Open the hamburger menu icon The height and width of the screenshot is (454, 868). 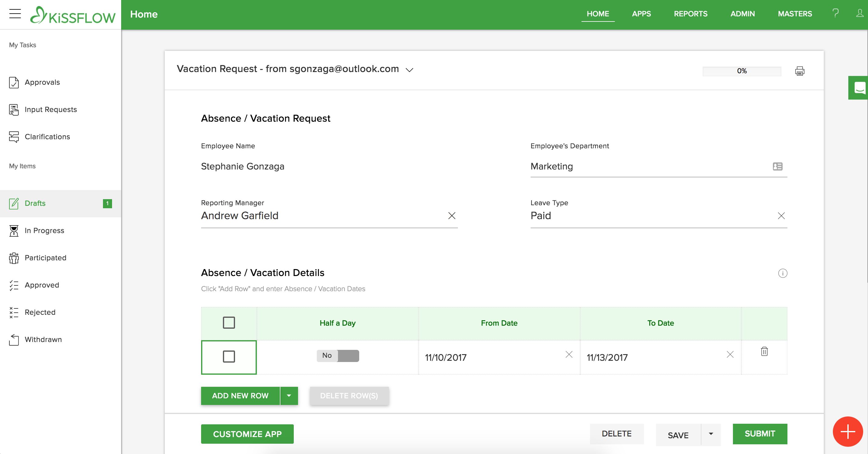pyautogui.click(x=15, y=14)
